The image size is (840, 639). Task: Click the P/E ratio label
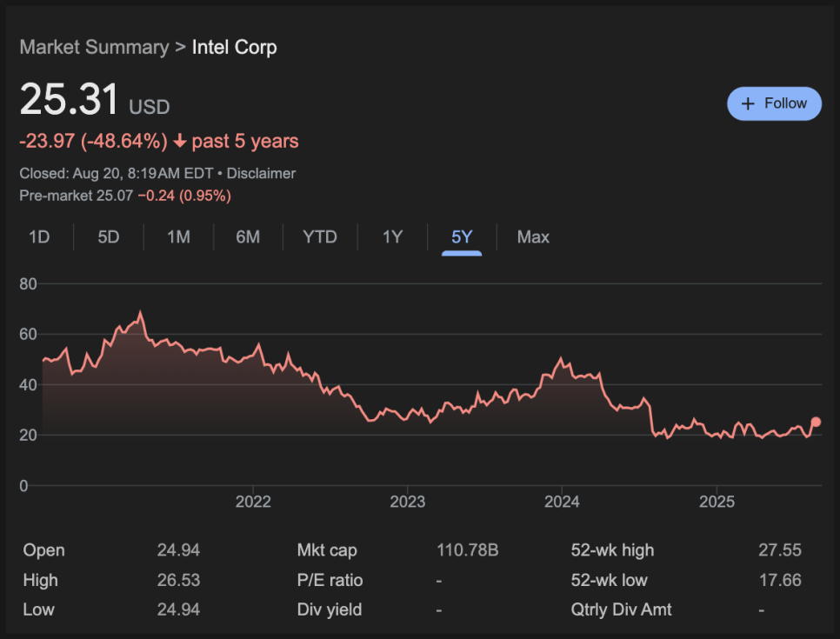[x=330, y=580]
